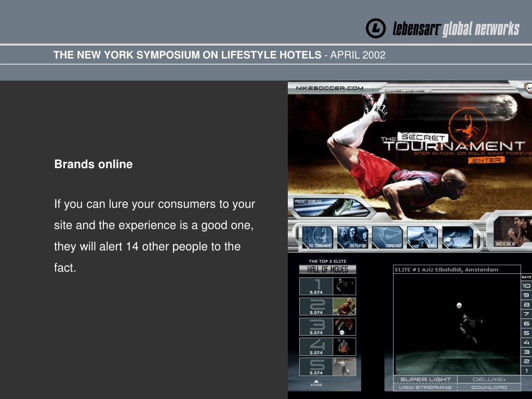
Task: Open the Downloads navigation tile
Action: coord(388,237)
